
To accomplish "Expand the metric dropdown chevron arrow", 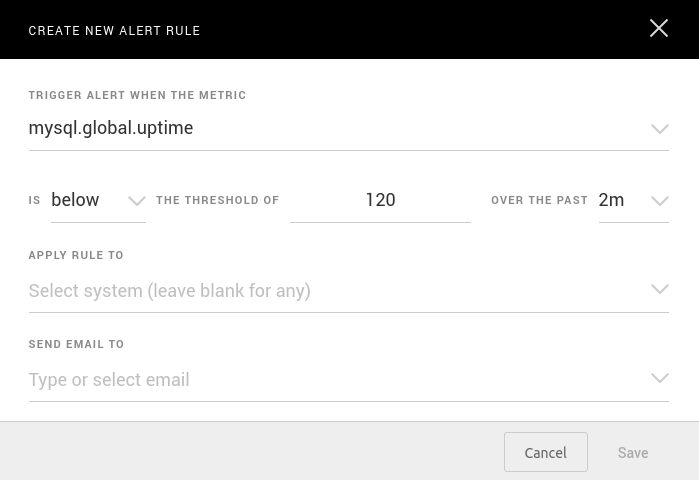I will pyautogui.click(x=659, y=129).
